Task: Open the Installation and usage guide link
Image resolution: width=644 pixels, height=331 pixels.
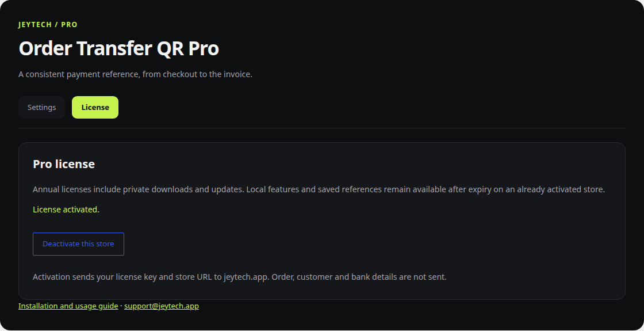Action: click(68, 306)
